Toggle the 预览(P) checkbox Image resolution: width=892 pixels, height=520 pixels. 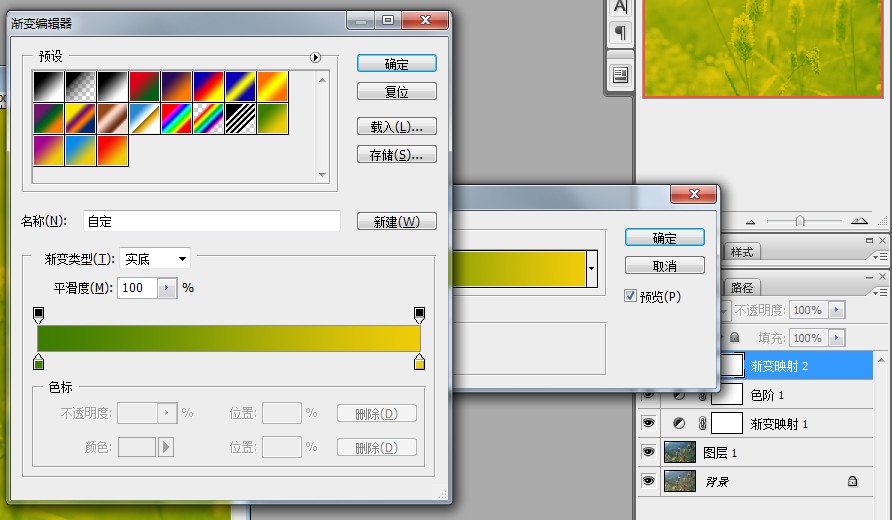point(630,296)
